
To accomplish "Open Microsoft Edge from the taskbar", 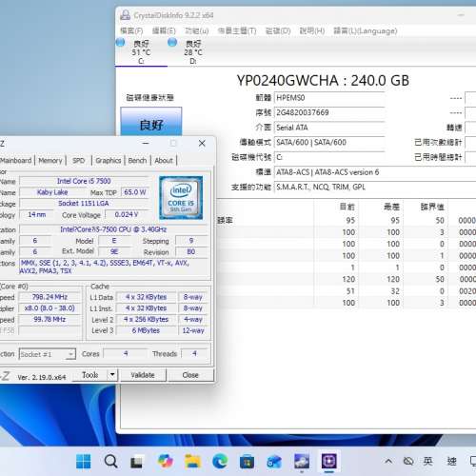I will tap(220, 461).
